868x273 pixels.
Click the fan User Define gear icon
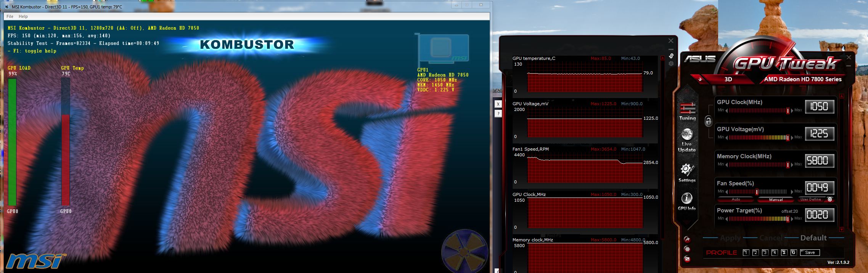(829, 199)
